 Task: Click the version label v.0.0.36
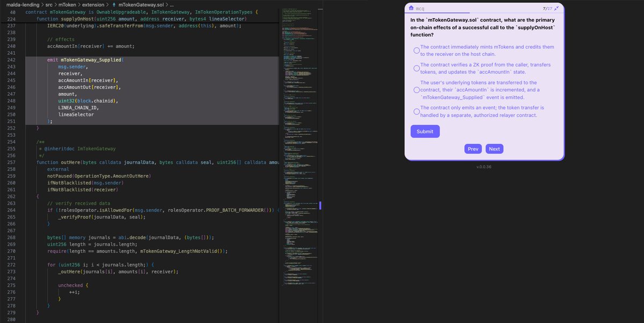pos(484,167)
